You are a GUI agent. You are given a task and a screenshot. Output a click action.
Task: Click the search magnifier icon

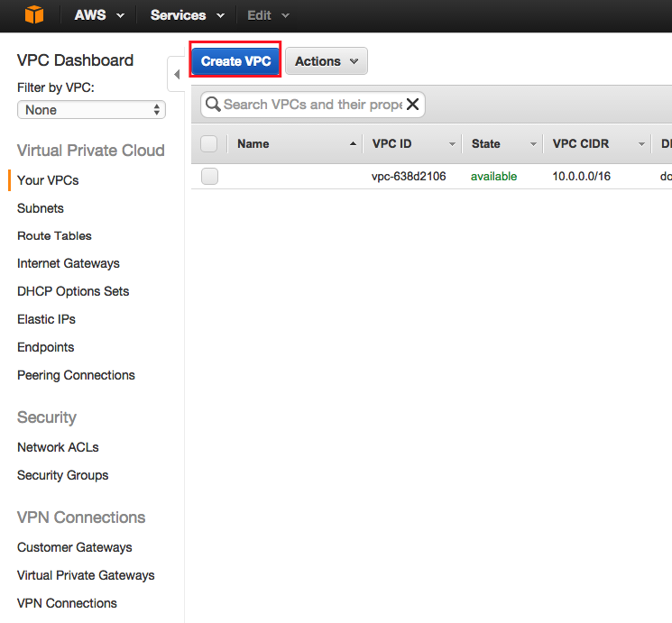click(x=213, y=104)
